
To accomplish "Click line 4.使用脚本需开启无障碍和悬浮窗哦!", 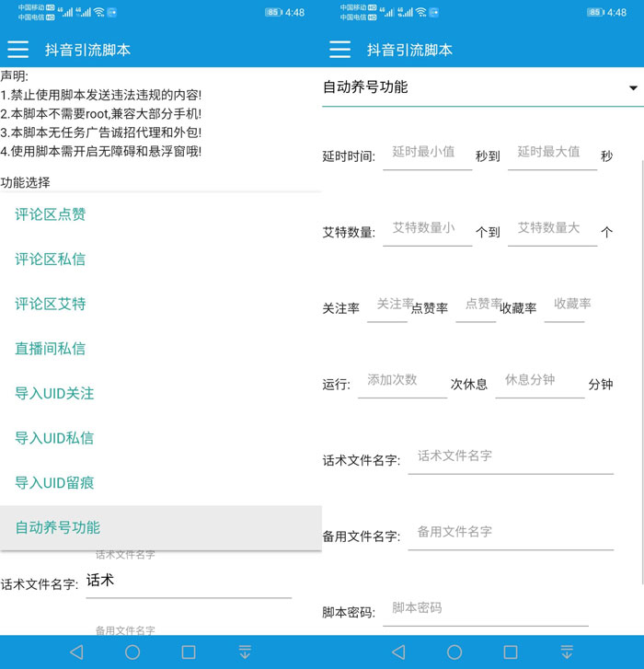I will [100, 151].
